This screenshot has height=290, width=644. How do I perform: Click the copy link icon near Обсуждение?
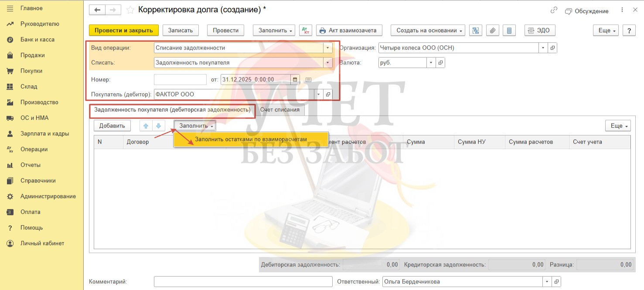coord(554,10)
